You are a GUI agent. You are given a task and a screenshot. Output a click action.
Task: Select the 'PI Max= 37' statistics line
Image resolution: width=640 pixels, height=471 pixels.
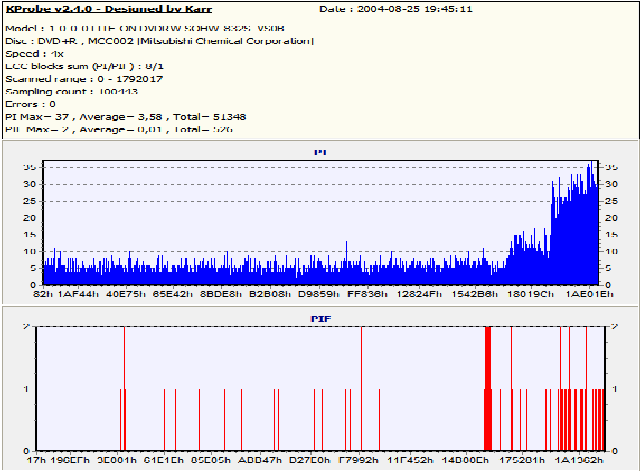[126, 117]
